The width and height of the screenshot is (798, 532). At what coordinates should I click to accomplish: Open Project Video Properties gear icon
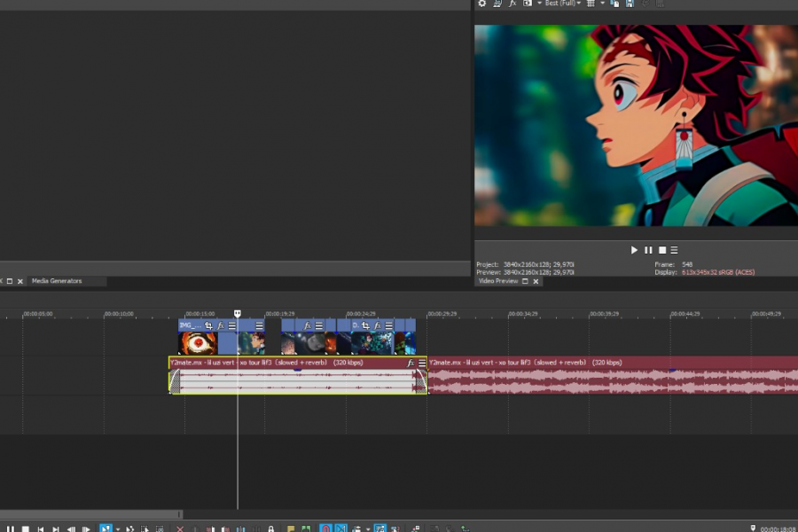click(482, 3)
